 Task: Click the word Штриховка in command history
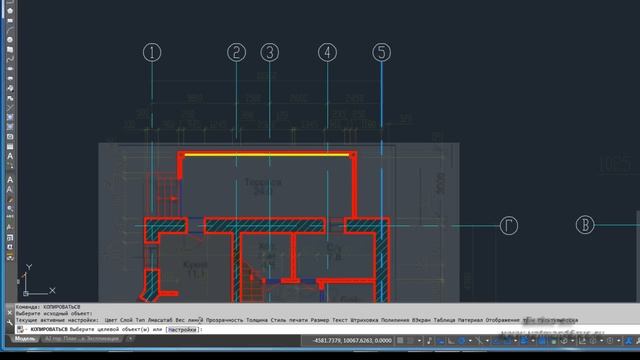364,320
